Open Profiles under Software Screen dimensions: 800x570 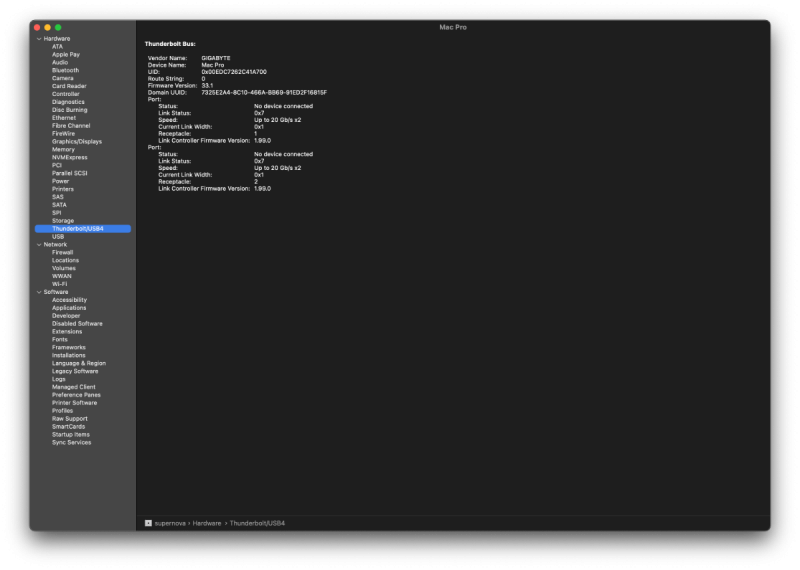[x=62, y=411]
